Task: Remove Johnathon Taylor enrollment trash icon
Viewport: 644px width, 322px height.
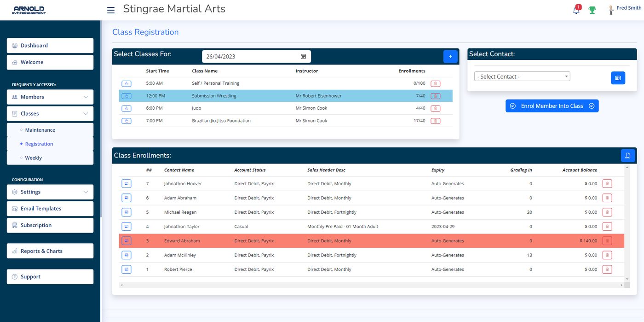Action: pyautogui.click(x=607, y=226)
